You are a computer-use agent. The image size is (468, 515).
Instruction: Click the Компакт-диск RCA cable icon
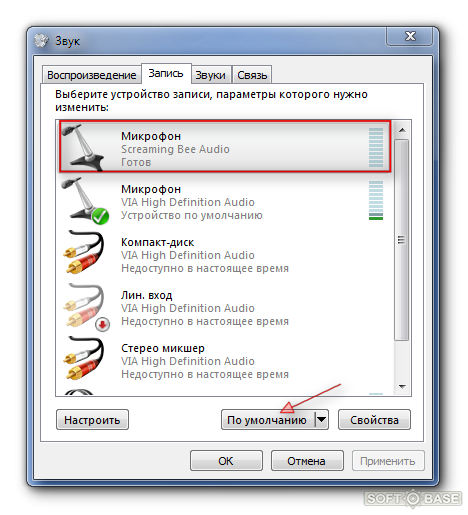(84, 253)
